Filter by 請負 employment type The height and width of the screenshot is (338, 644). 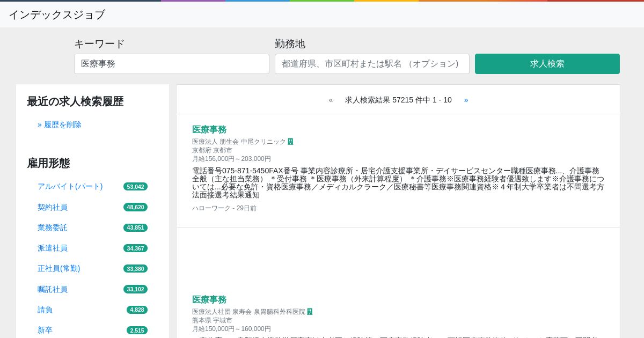point(45,310)
